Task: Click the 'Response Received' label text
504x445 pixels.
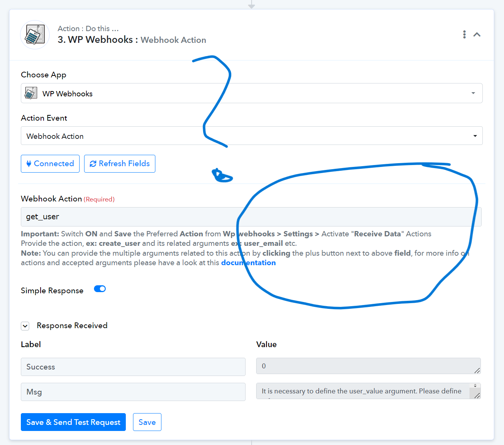Action: [x=72, y=325]
